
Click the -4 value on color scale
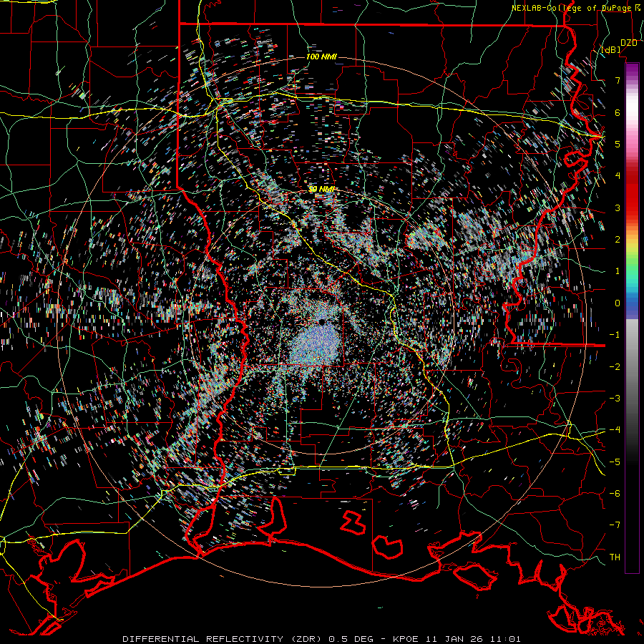tap(615, 430)
